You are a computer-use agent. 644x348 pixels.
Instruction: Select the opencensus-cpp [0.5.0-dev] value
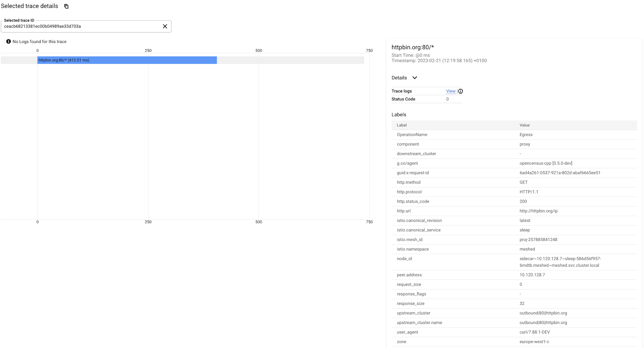(546, 163)
